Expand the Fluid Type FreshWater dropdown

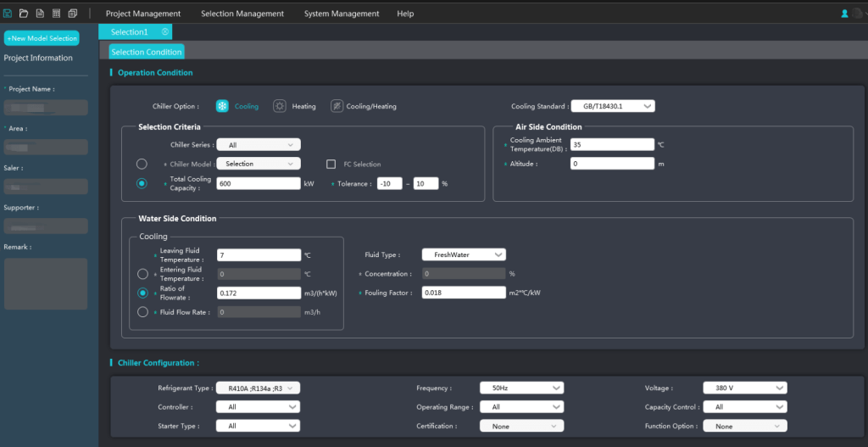coord(464,254)
